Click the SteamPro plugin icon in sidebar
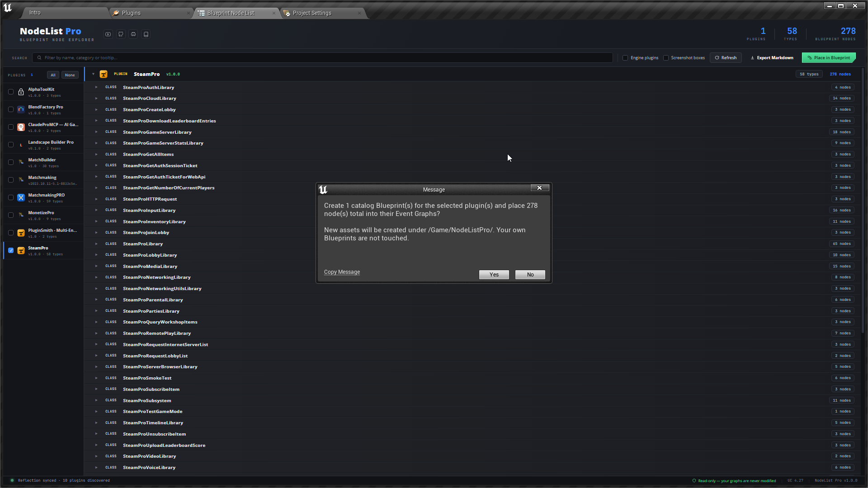This screenshot has height=488, width=868. click(x=21, y=250)
